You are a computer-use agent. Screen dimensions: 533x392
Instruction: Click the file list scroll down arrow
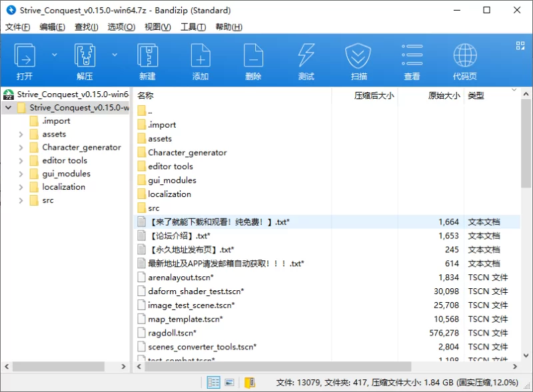pyautogui.click(x=526, y=355)
